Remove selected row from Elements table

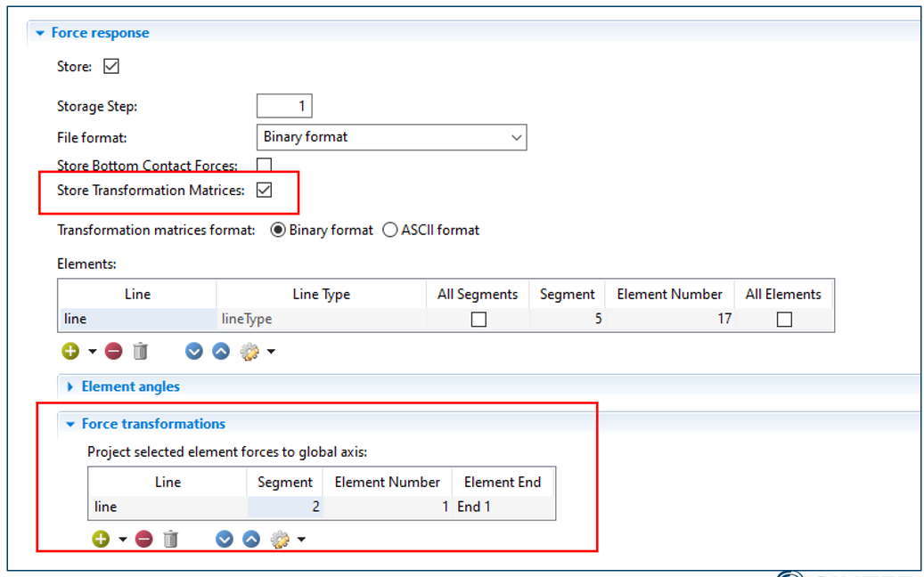pyautogui.click(x=113, y=352)
